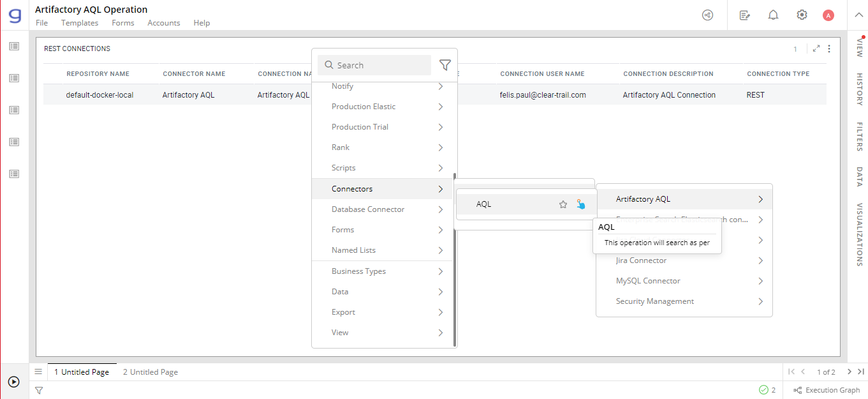Viewport: 868px width, 399px height.
Task: Jump to the last page in the pager
Action: coord(860,372)
